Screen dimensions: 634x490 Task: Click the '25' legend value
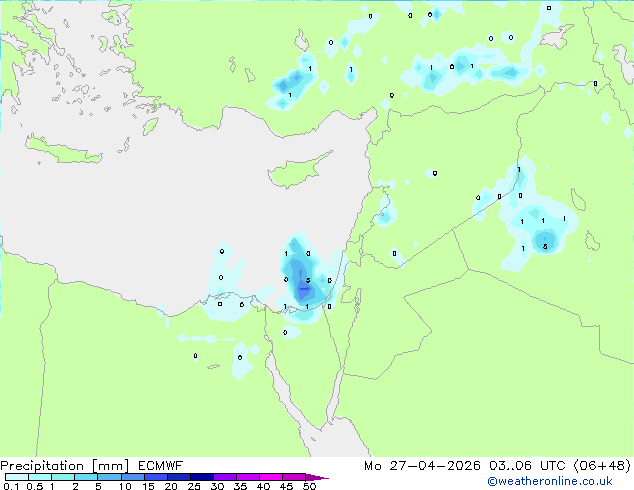[x=194, y=486]
